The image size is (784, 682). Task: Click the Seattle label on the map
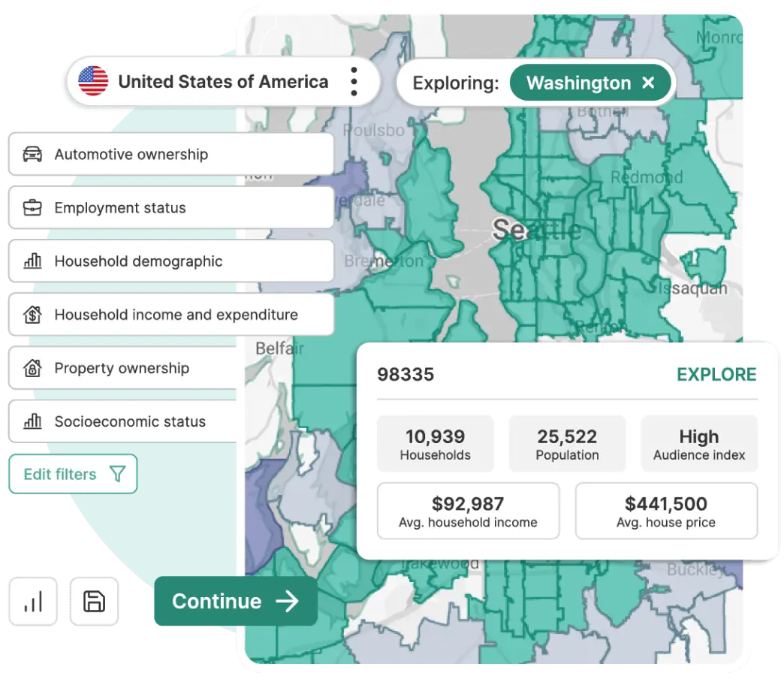tap(536, 230)
